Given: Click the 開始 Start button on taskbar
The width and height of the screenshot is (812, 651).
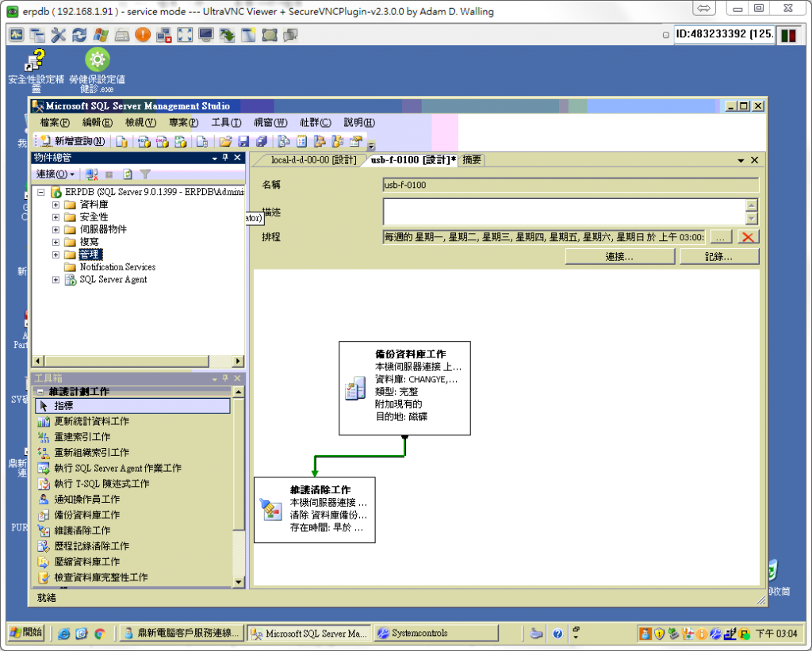Looking at the screenshot, I should [x=26, y=632].
